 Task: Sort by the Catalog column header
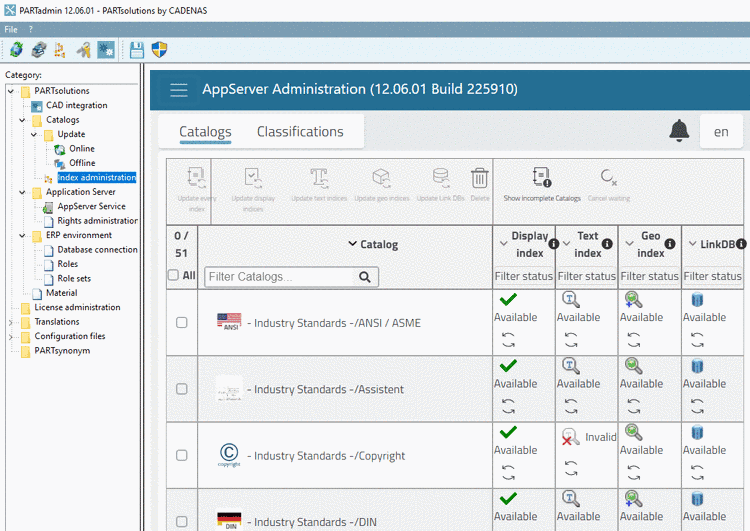click(372, 244)
